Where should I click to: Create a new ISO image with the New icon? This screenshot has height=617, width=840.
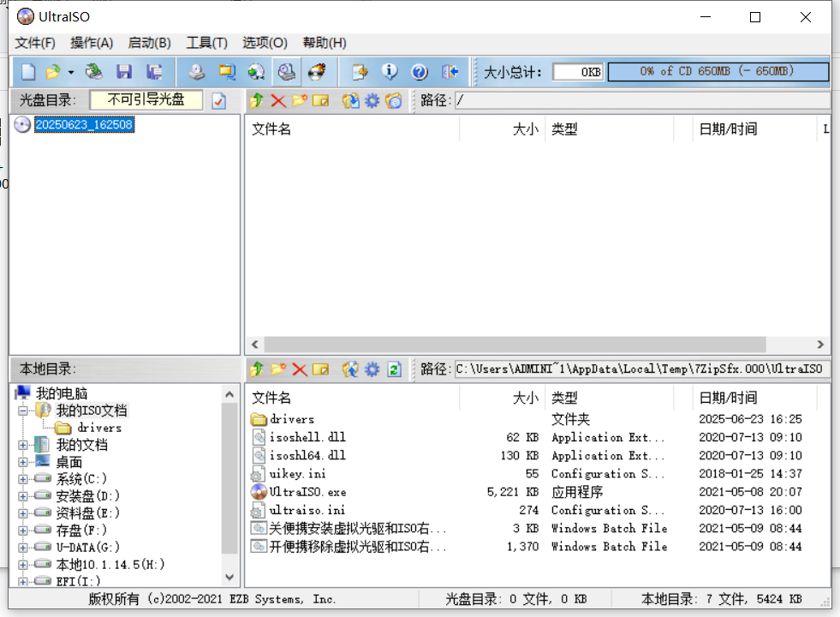(28, 71)
